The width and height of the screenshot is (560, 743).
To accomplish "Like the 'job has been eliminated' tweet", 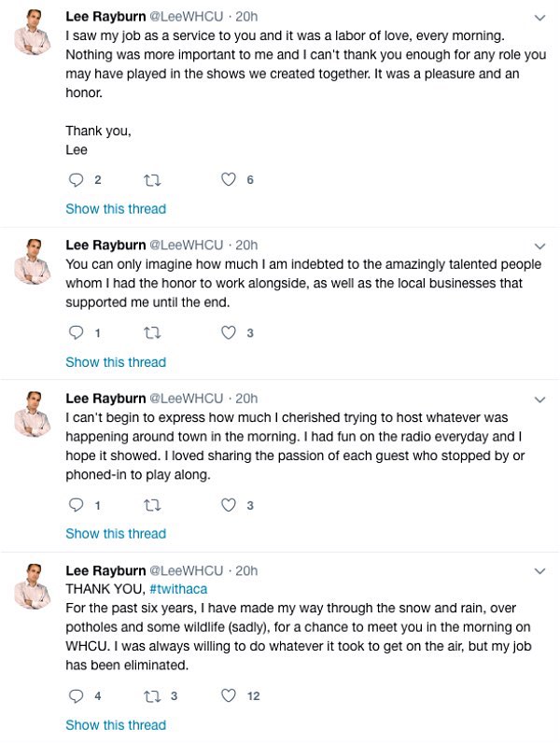I will click(x=229, y=695).
